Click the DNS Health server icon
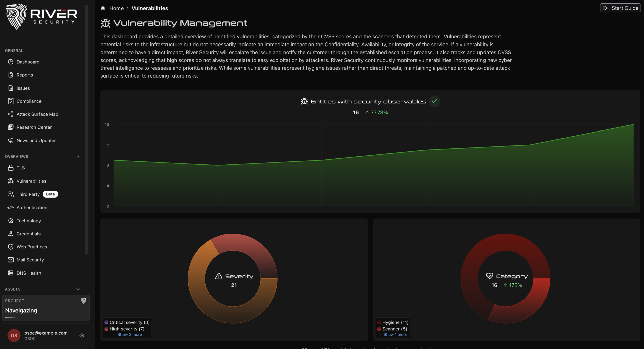The width and height of the screenshot is (644, 349). (x=11, y=273)
